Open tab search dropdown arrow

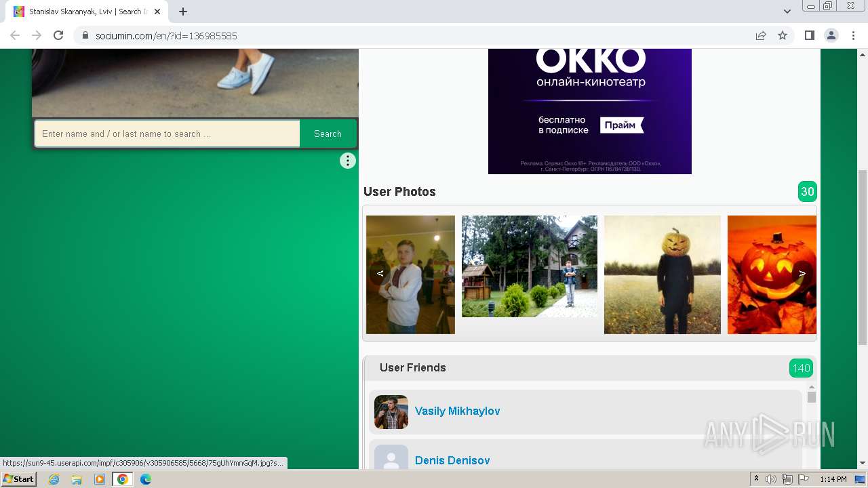(x=787, y=12)
